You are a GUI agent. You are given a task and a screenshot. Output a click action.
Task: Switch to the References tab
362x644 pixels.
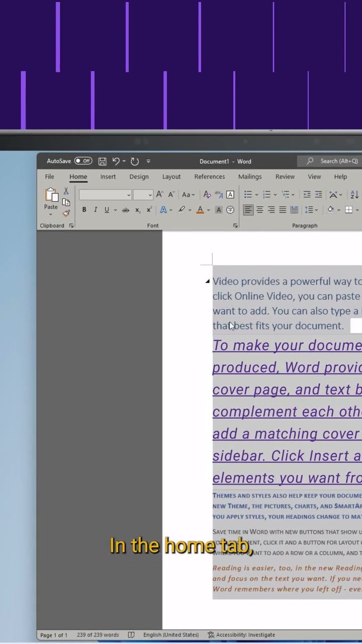coord(210,177)
